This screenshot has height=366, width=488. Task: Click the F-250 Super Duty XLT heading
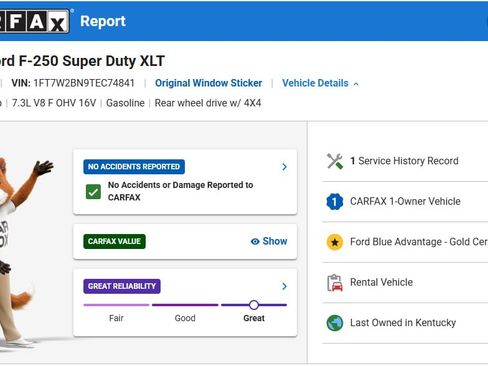(82, 61)
